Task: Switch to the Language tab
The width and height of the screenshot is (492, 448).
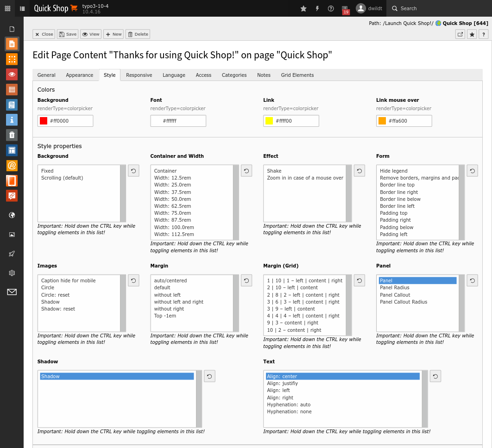Action: [x=174, y=75]
